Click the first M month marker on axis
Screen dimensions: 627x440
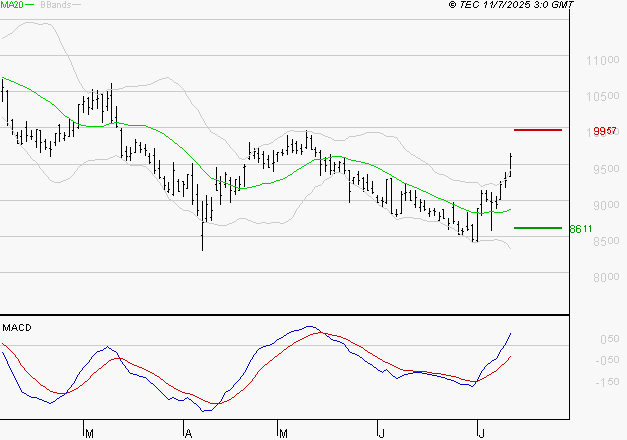pos(89,433)
